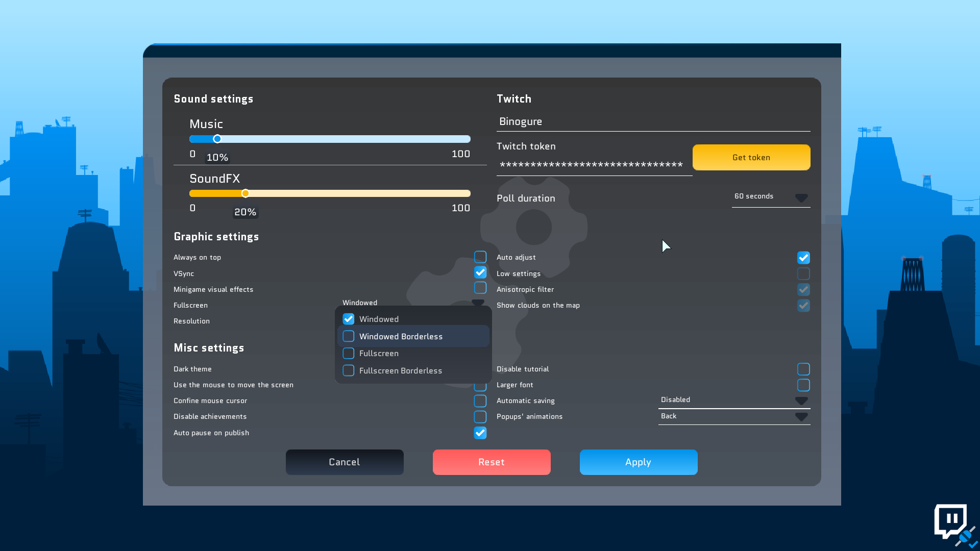Screen dimensions: 980x551
Task: Reset settings with the Reset button
Action: click(492, 462)
